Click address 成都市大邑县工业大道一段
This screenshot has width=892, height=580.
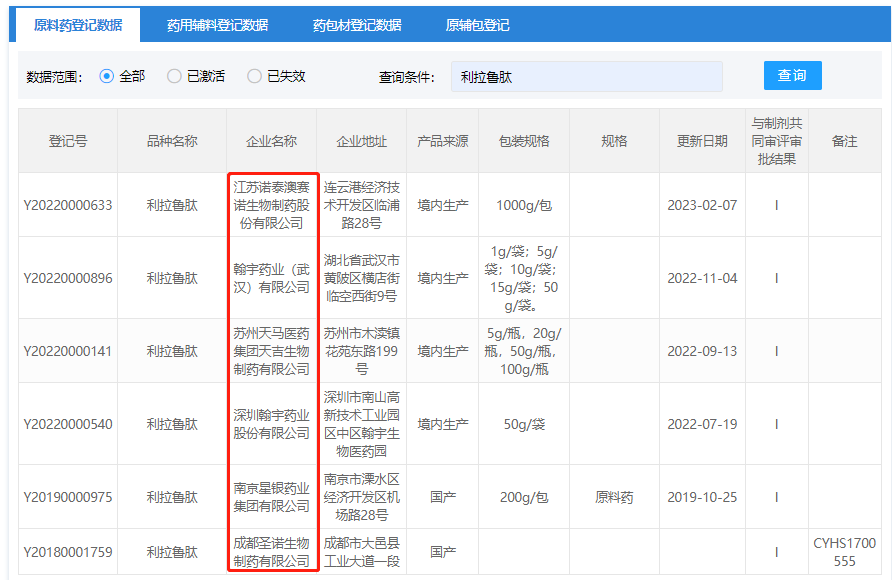361,552
